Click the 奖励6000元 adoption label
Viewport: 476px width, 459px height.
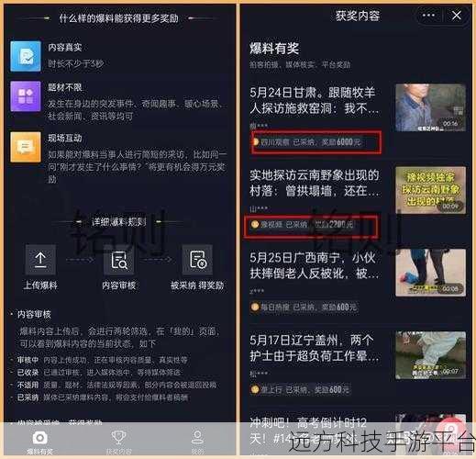306,142
